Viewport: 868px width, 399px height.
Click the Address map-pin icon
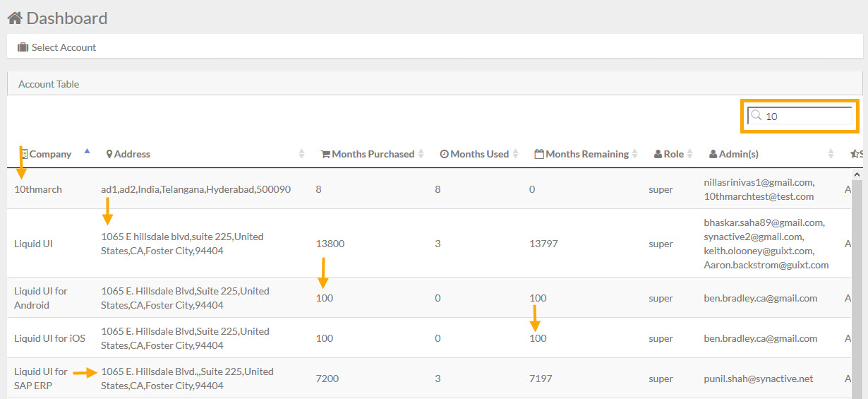(109, 154)
